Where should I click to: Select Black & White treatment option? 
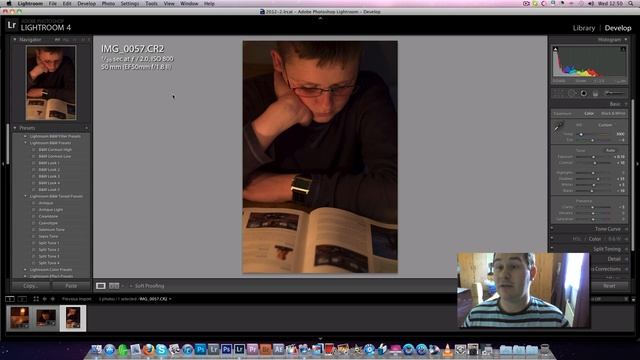pyautogui.click(x=613, y=113)
